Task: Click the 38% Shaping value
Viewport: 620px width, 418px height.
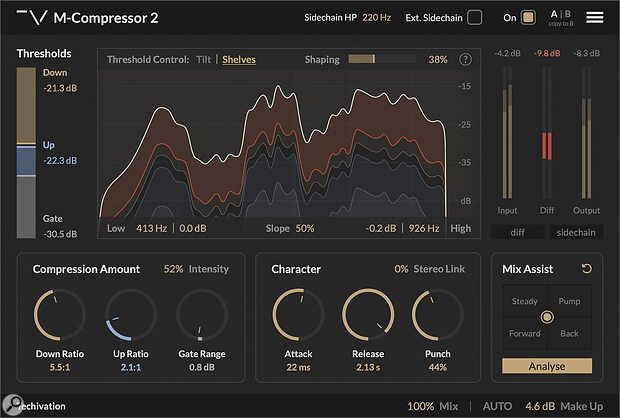Action: click(438, 59)
